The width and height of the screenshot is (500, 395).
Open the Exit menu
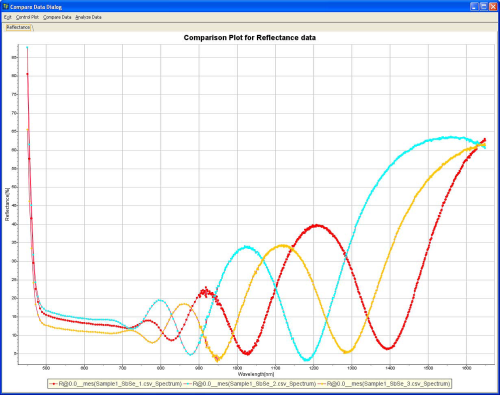[8, 17]
